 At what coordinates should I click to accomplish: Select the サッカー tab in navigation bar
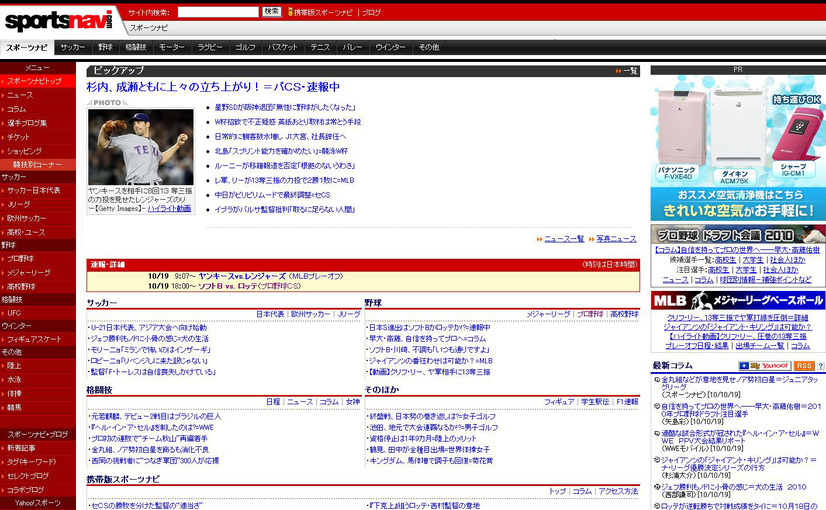73,47
